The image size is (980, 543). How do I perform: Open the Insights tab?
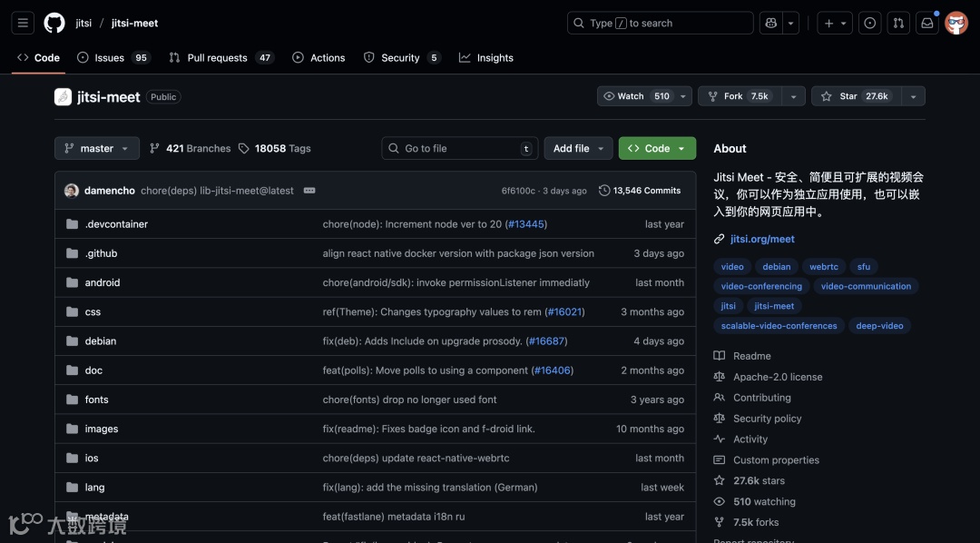pyautogui.click(x=485, y=57)
